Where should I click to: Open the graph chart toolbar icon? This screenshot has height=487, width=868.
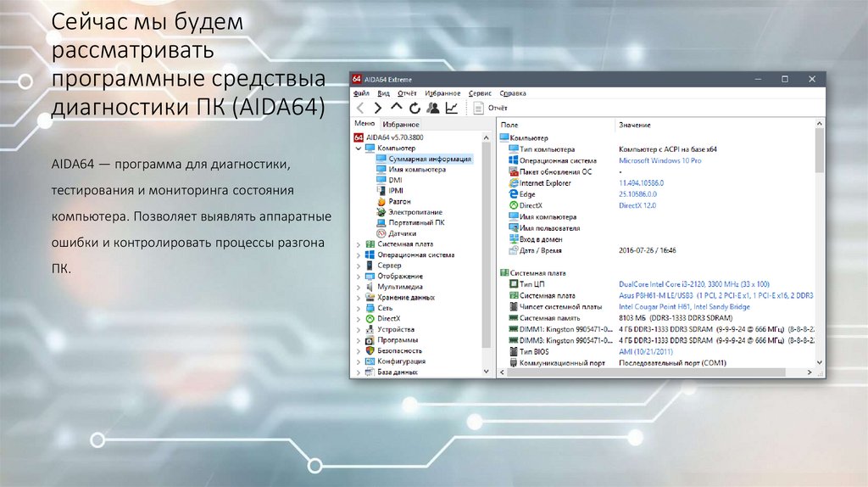pos(452,108)
